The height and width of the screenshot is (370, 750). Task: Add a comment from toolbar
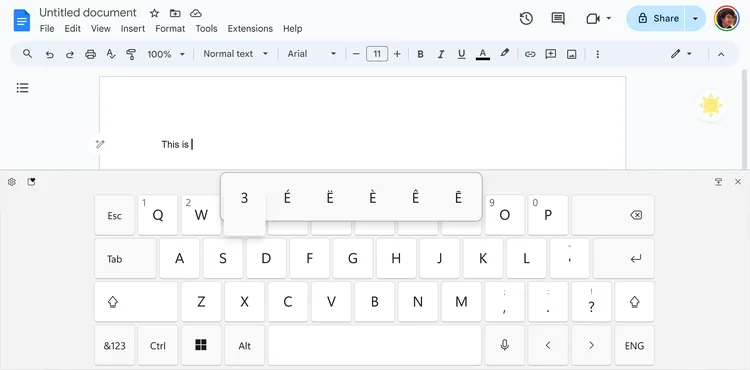pos(551,54)
